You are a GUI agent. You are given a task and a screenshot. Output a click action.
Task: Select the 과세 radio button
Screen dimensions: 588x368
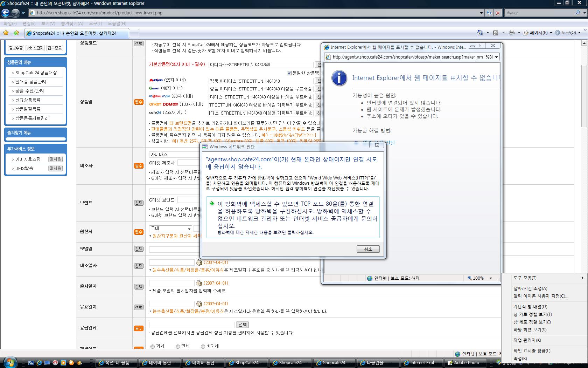[x=153, y=346]
